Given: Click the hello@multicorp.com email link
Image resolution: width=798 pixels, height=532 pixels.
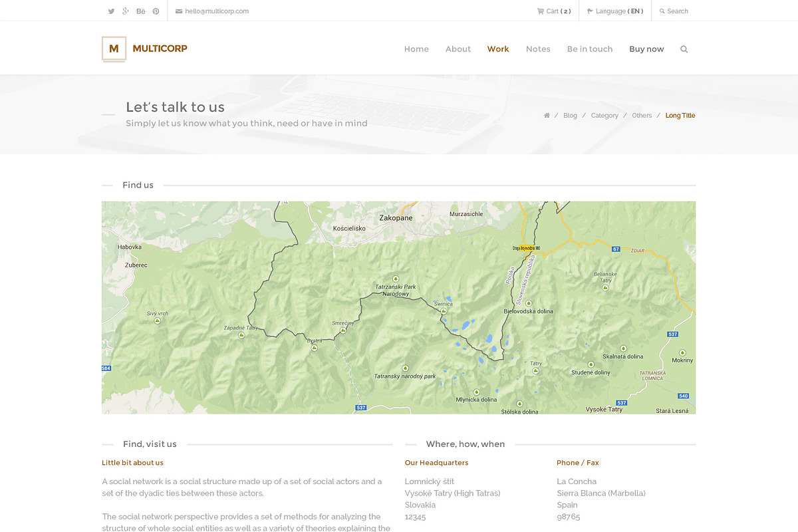Looking at the screenshot, I should [212, 11].
